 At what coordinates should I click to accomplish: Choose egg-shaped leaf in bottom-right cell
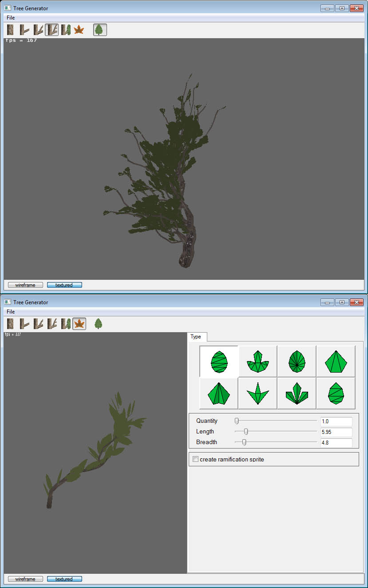(336, 393)
